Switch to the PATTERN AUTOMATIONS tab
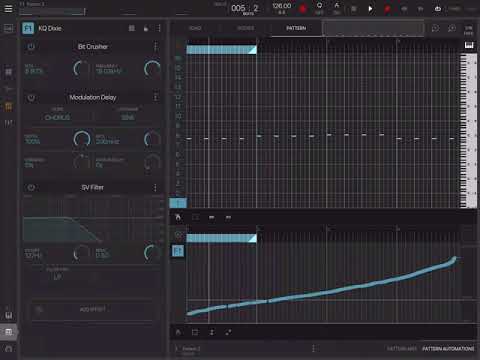This screenshot has width=480, height=360. coord(448,349)
